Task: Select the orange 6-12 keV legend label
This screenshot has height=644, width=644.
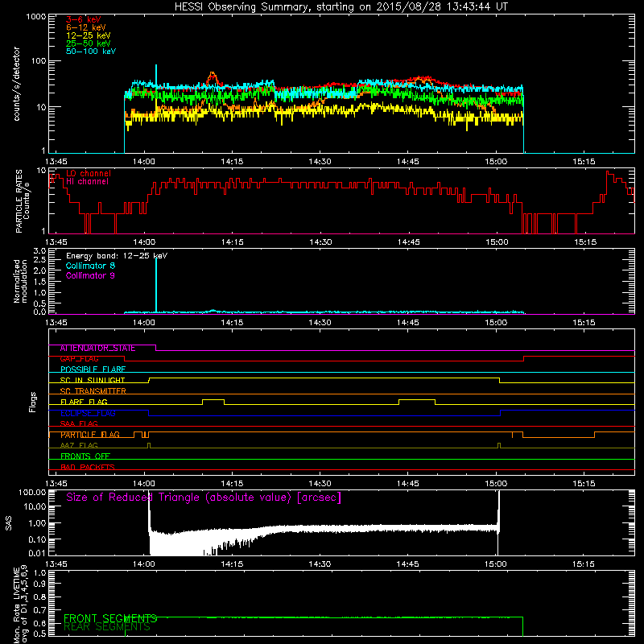Action: point(86,27)
